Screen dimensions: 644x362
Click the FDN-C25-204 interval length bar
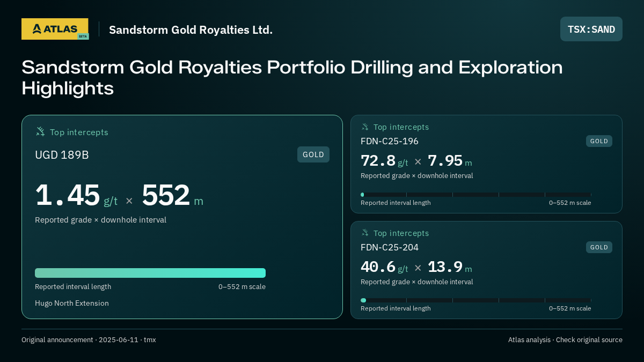click(476, 300)
